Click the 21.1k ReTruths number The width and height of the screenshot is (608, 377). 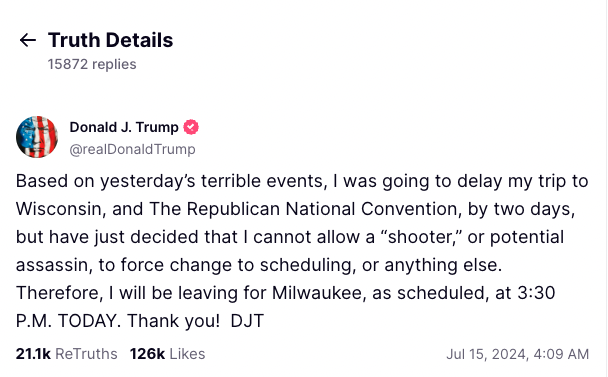pyautogui.click(x=33, y=354)
